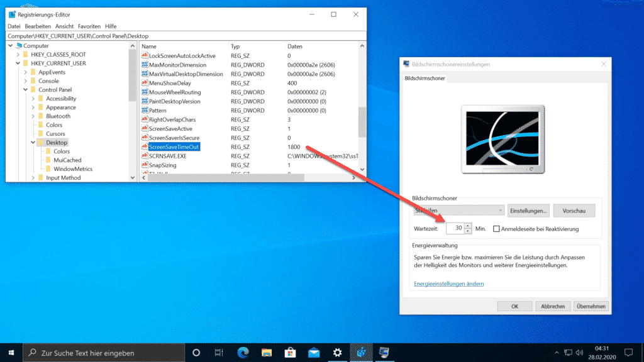The height and width of the screenshot is (362, 644).
Task: Click the ScreenSaverIsSecure string icon
Action: 144,138
